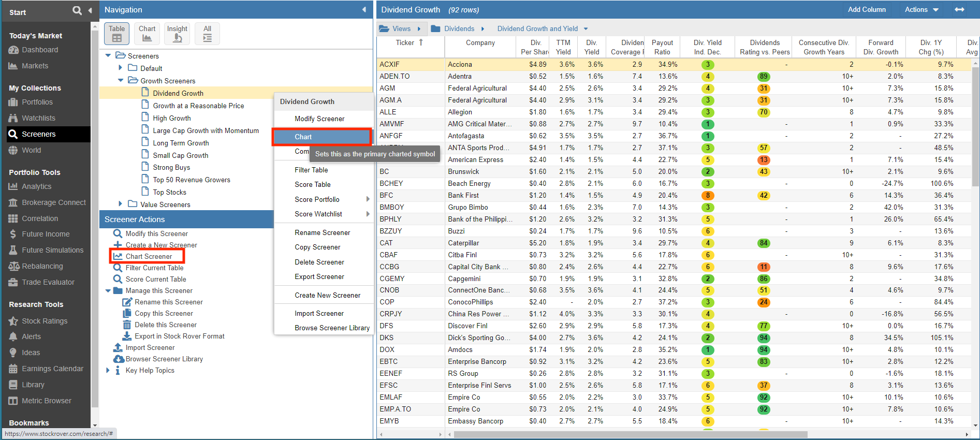Screen dimensions: 980x440
Task: Click the Add Column button
Action: (867, 9)
